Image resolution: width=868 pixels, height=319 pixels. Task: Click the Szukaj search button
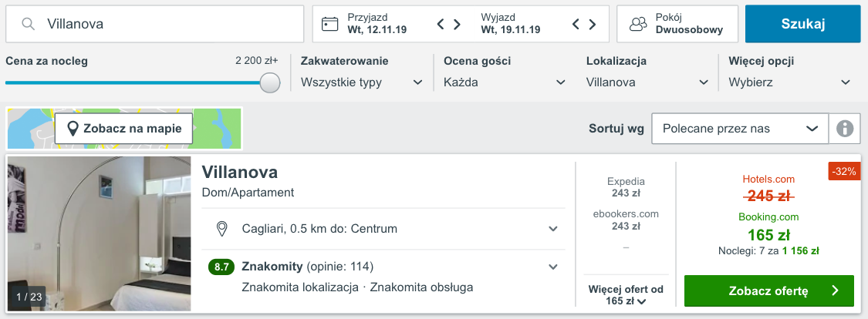click(x=803, y=24)
